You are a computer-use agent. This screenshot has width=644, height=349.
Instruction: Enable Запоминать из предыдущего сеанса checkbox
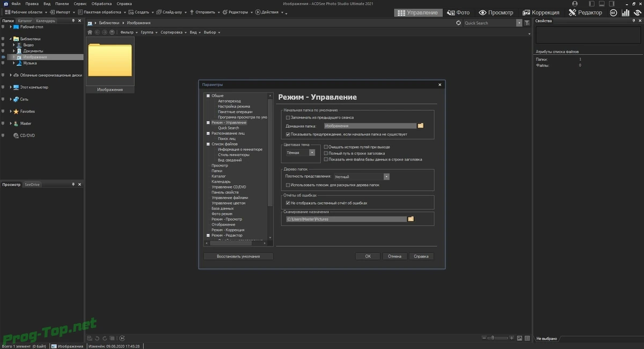(x=288, y=118)
